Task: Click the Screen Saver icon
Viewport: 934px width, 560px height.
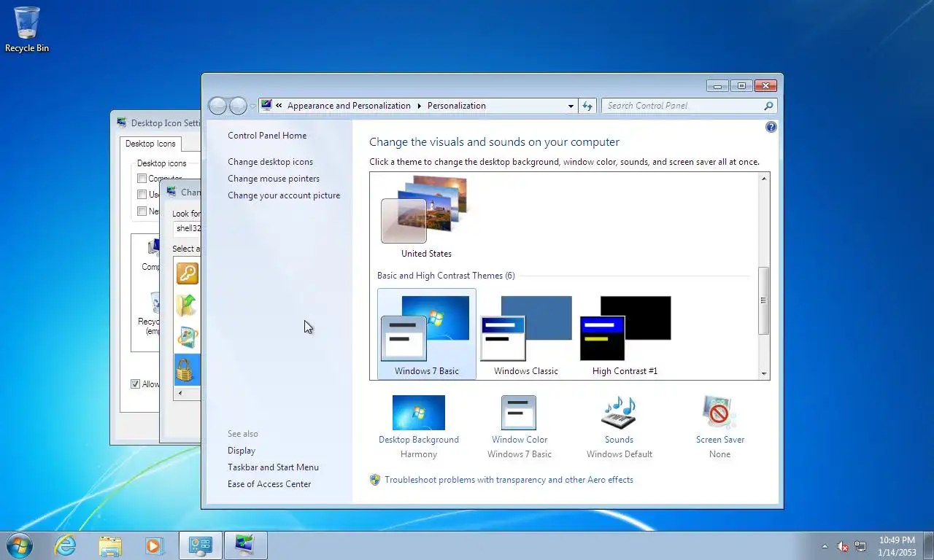Action: [x=719, y=413]
